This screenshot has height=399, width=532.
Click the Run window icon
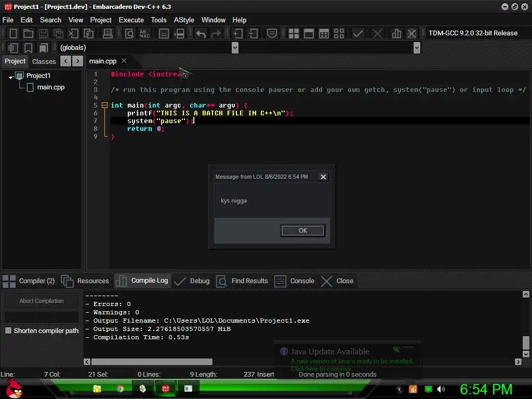309,33
